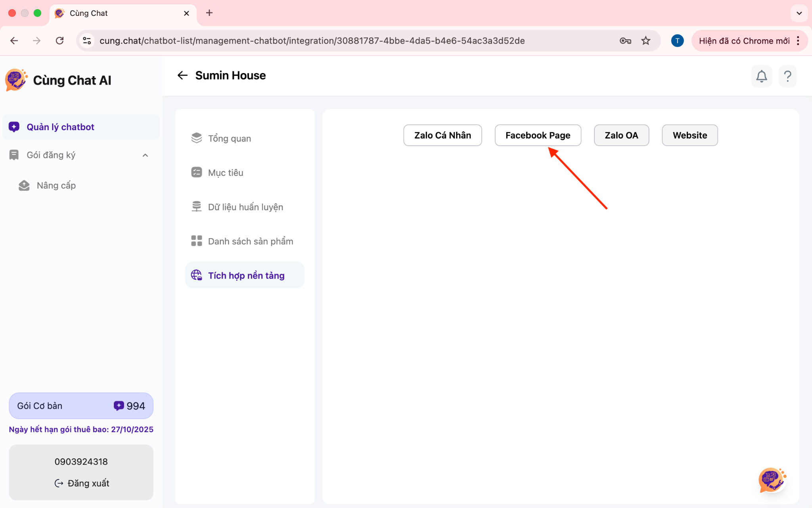Open Chrome three-dot menu
The height and width of the screenshot is (508, 812).
click(x=798, y=40)
